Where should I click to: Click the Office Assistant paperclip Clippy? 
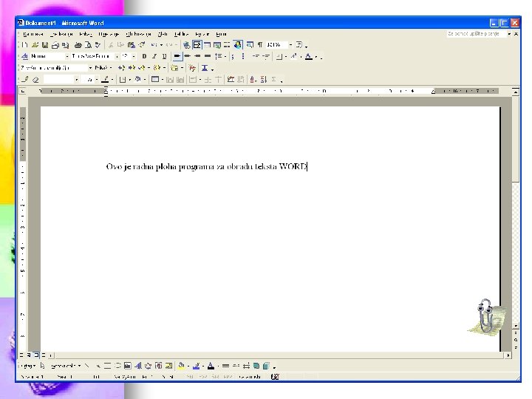[486, 316]
